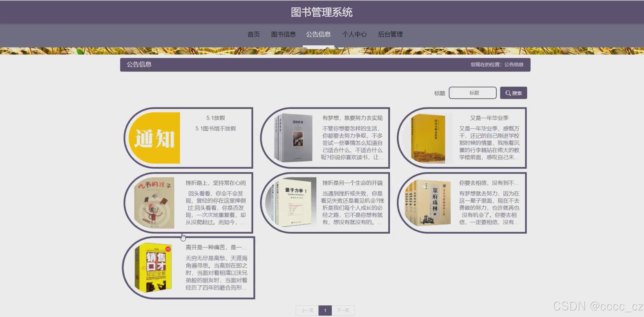Focus the 标题 search input field
The image size is (644, 317).
point(472,93)
